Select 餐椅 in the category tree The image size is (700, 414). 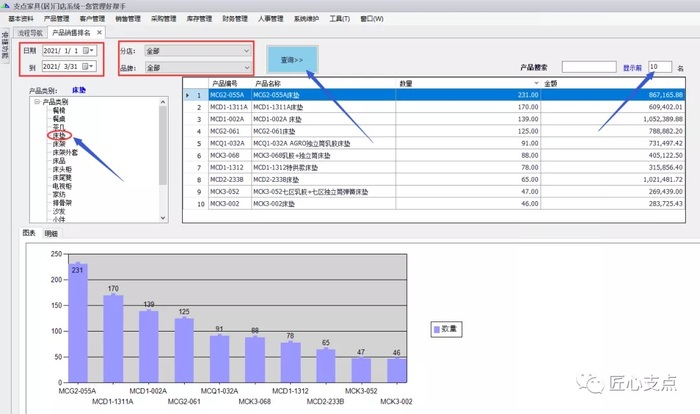59,110
